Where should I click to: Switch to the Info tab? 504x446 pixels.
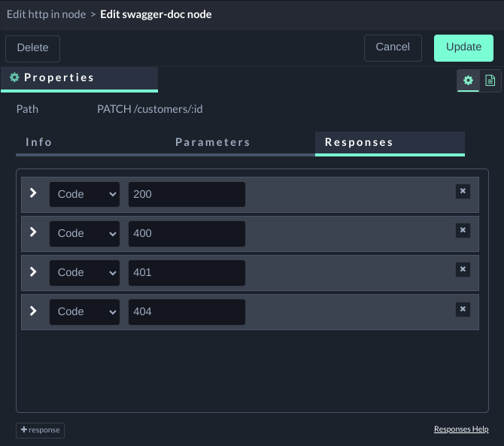pyautogui.click(x=39, y=142)
